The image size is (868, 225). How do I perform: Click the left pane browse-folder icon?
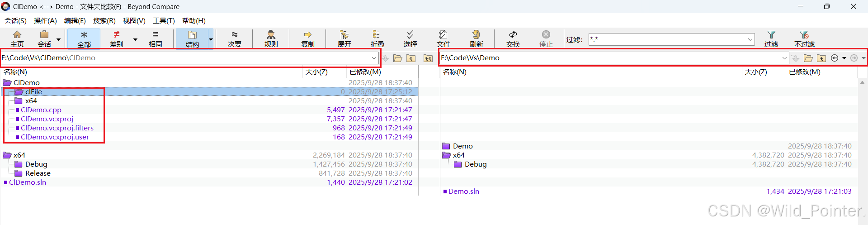pos(398,58)
